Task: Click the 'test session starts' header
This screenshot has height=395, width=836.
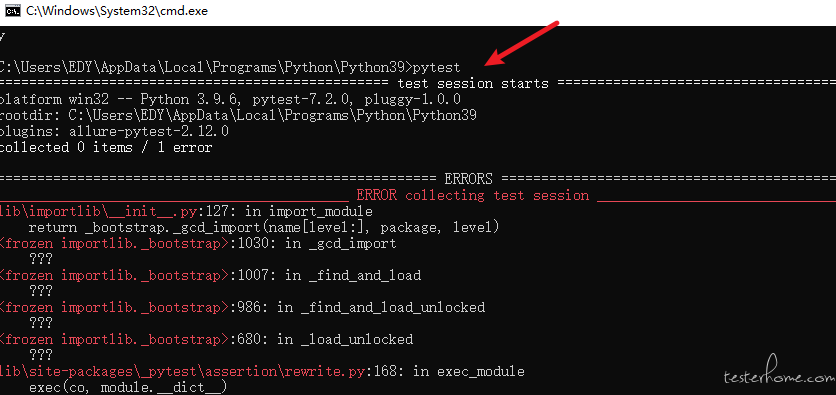Action: point(473,84)
